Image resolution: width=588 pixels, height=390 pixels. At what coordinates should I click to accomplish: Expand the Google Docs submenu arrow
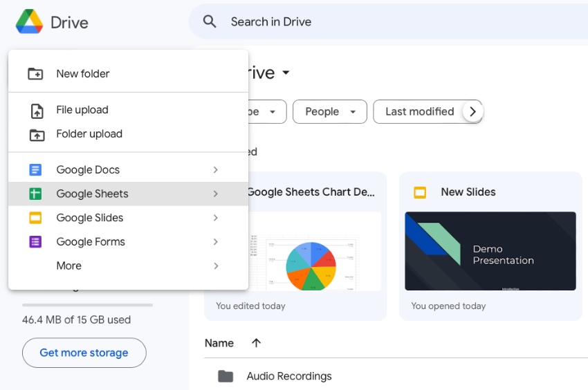(x=216, y=169)
